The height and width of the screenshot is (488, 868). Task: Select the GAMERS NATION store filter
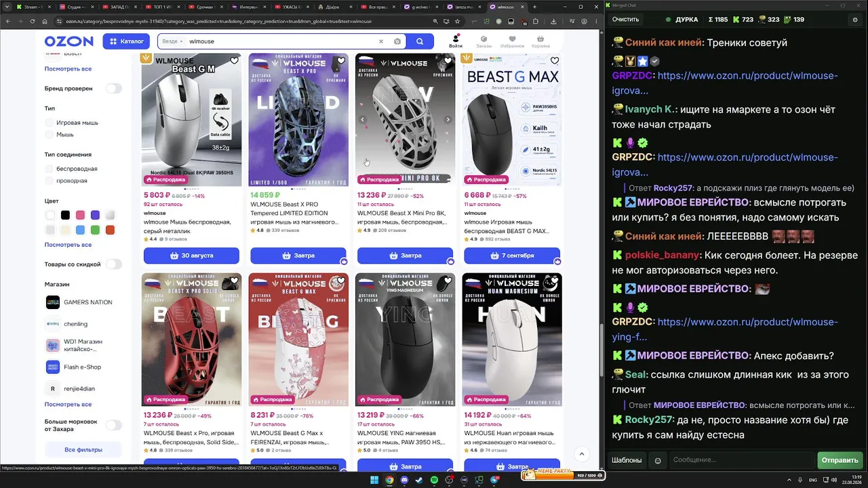coord(79,302)
